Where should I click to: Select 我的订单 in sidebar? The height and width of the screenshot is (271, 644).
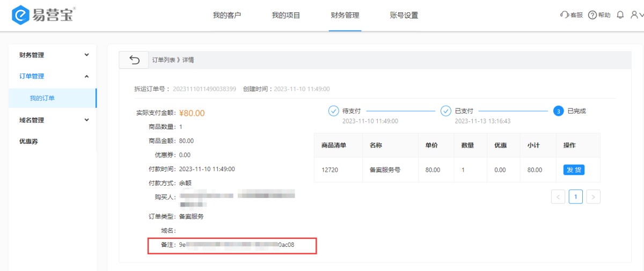coord(42,98)
